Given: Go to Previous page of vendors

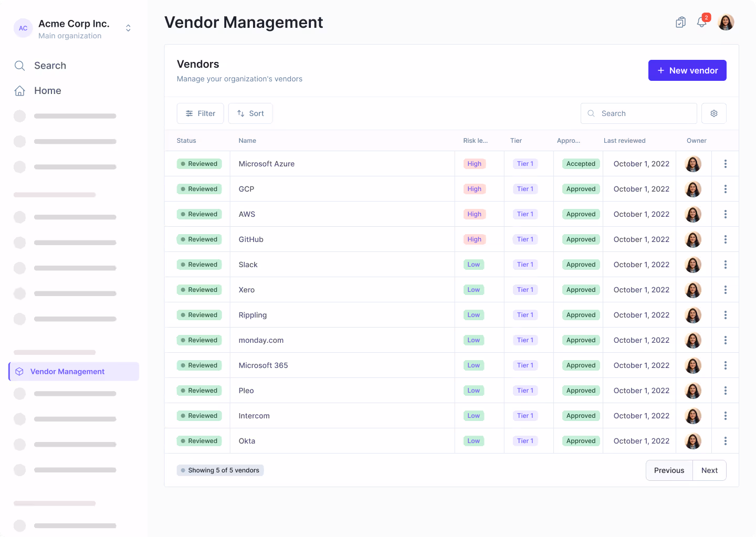Looking at the screenshot, I should pos(669,470).
